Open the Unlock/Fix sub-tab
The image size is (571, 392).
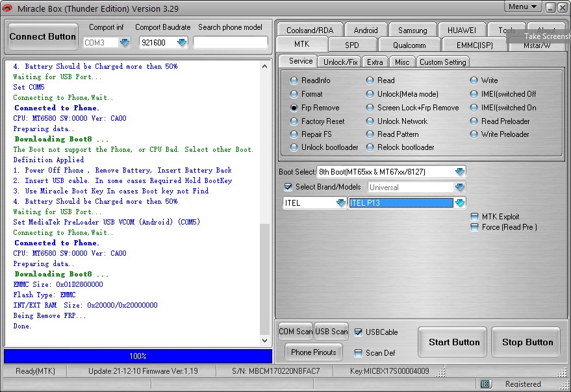click(340, 62)
